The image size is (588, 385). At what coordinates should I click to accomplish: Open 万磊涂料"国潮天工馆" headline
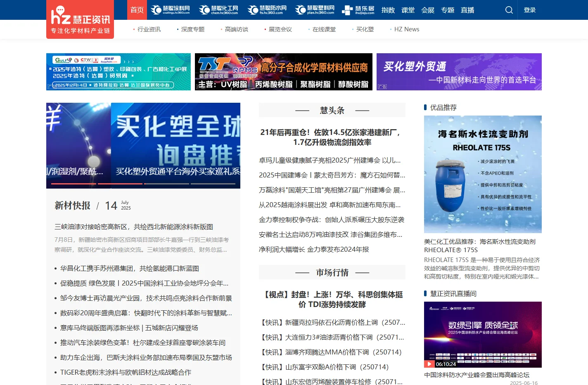(332, 190)
